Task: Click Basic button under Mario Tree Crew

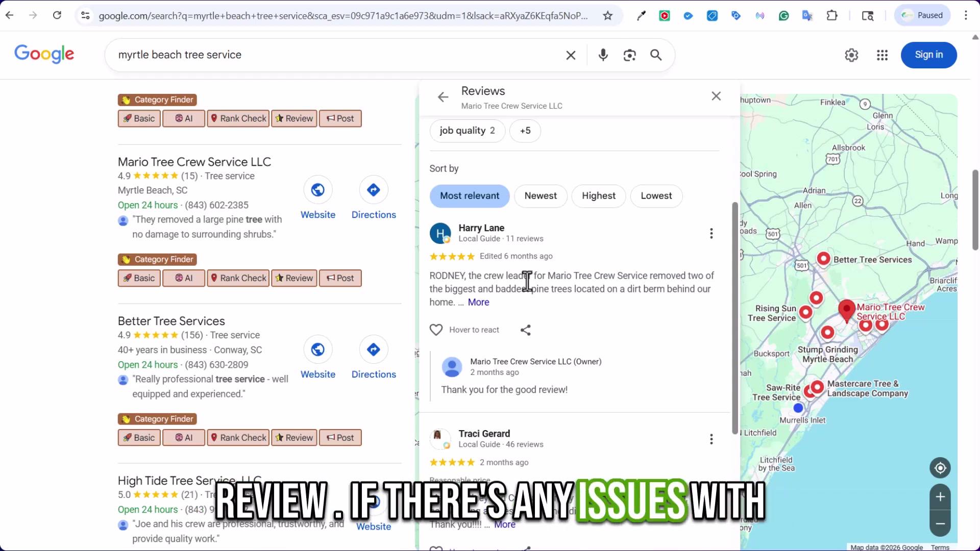Action: (x=139, y=278)
